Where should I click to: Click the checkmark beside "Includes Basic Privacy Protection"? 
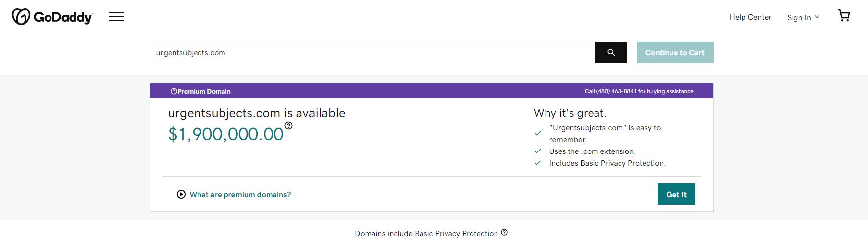tap(538, 163)
